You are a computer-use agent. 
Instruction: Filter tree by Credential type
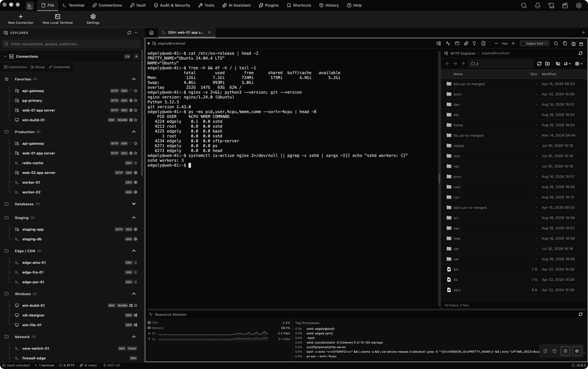pos(59,67)
